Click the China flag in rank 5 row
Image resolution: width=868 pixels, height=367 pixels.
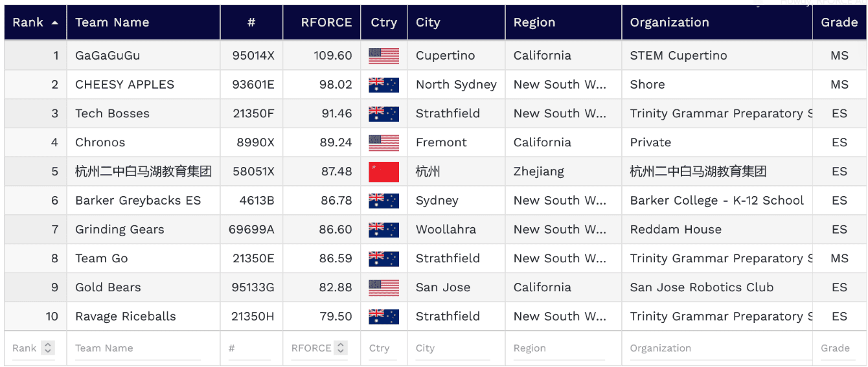[383, 172]
